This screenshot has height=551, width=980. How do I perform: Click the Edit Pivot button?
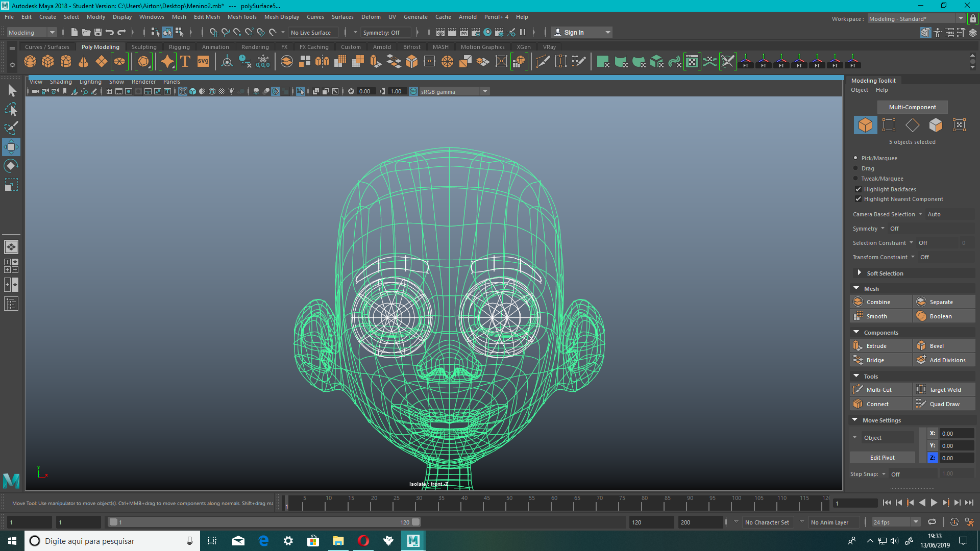(x=882, y=457)
